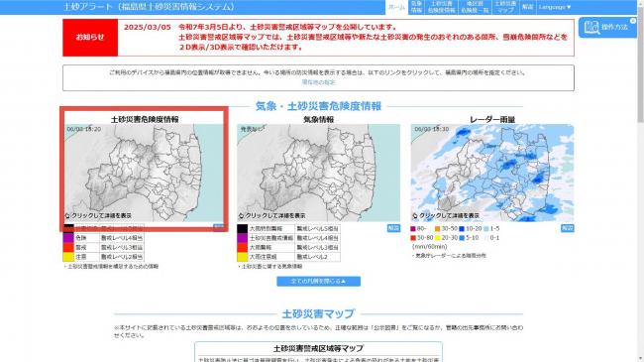Click 解説 button under 土砂災害危険度情報 map
Screen dimensions: 644x362
pos(219,227)
